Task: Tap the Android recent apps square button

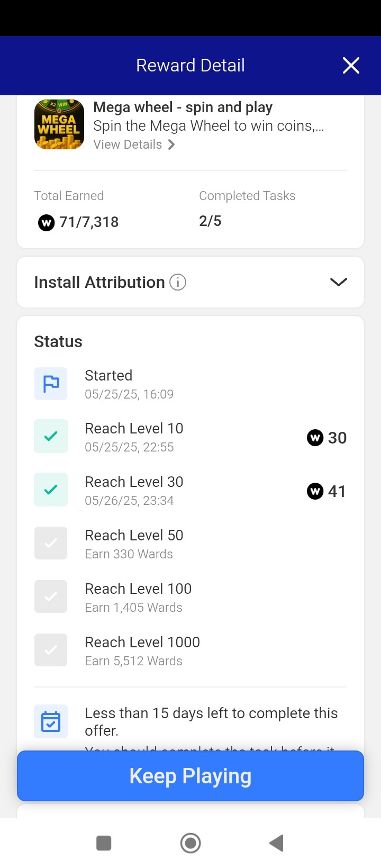Action: coord(104,843)
